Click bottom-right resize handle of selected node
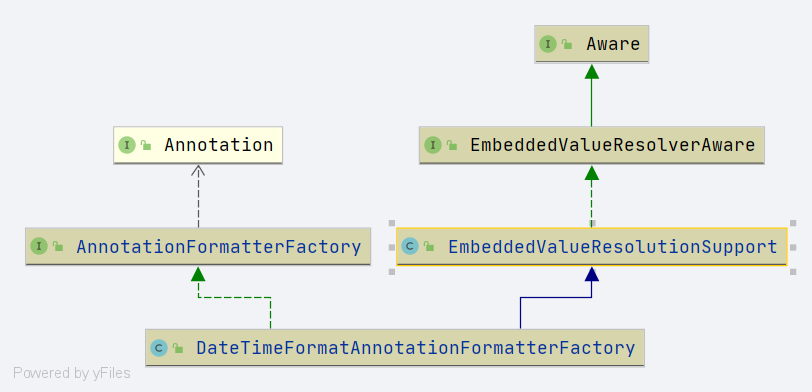The image size is (812, 392). (x=793, y=271)
